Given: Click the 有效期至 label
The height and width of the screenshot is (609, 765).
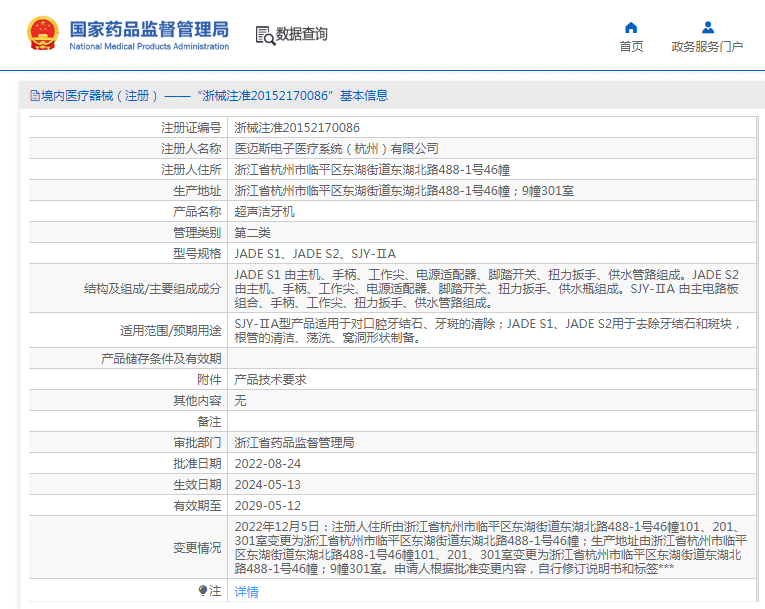Looking at the screenshot, I should click(x=197, y=506).
